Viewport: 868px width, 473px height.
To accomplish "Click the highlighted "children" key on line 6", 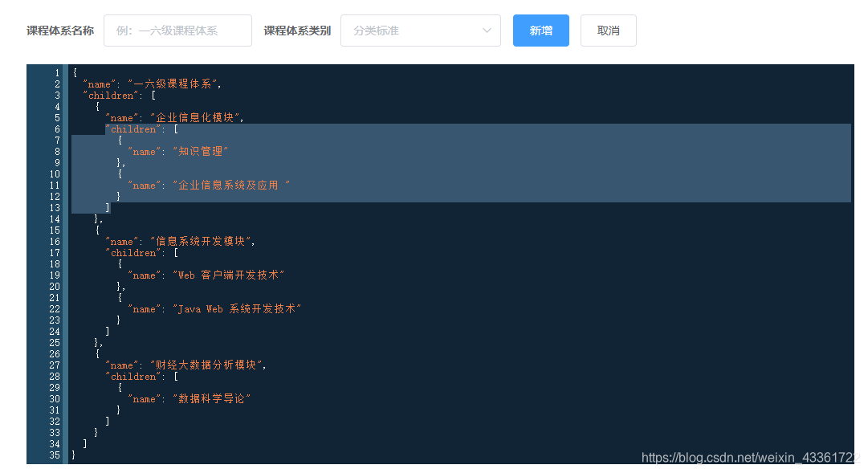I will coord(132,128).
